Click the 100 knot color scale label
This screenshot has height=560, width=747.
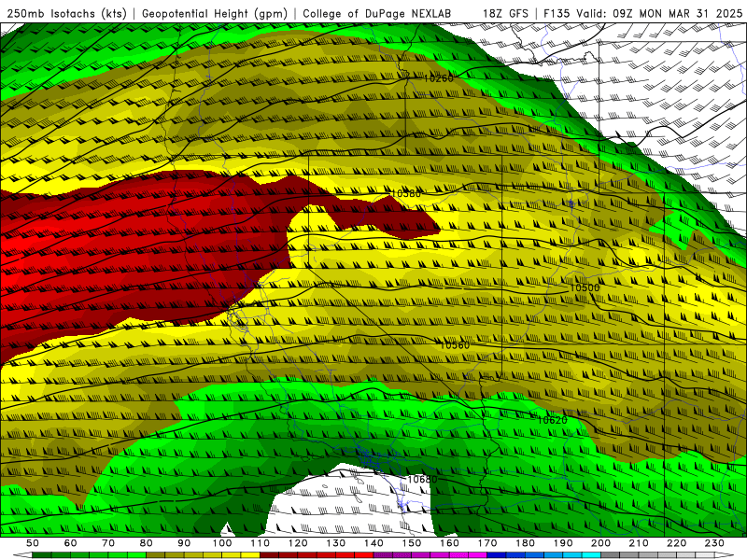[222, 543]
